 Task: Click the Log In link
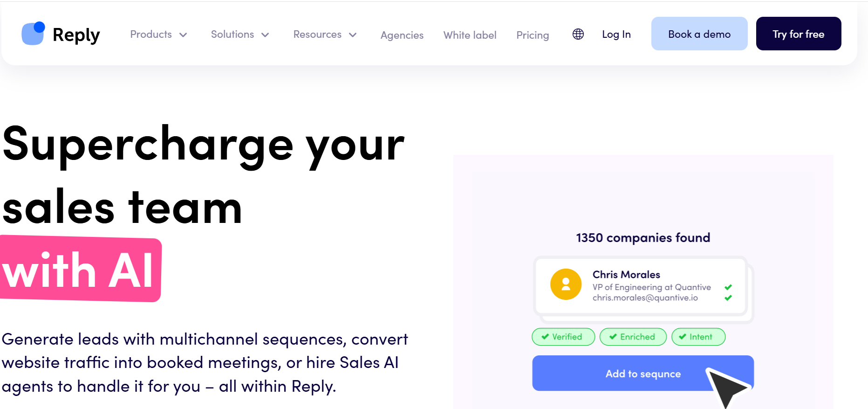click(x=616, y=34)
